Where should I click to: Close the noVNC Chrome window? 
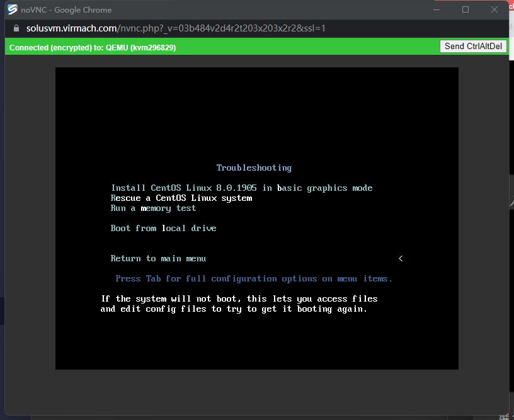(x=494, y=9)
